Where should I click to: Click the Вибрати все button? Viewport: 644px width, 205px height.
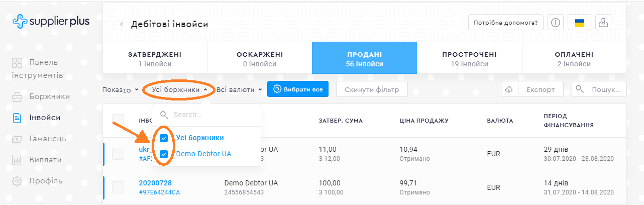pyautogui.click(x=298, y=89)
